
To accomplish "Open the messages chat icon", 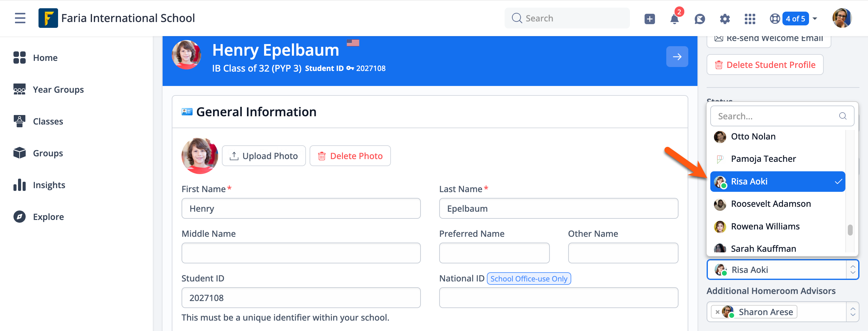I will click(700, 19).
